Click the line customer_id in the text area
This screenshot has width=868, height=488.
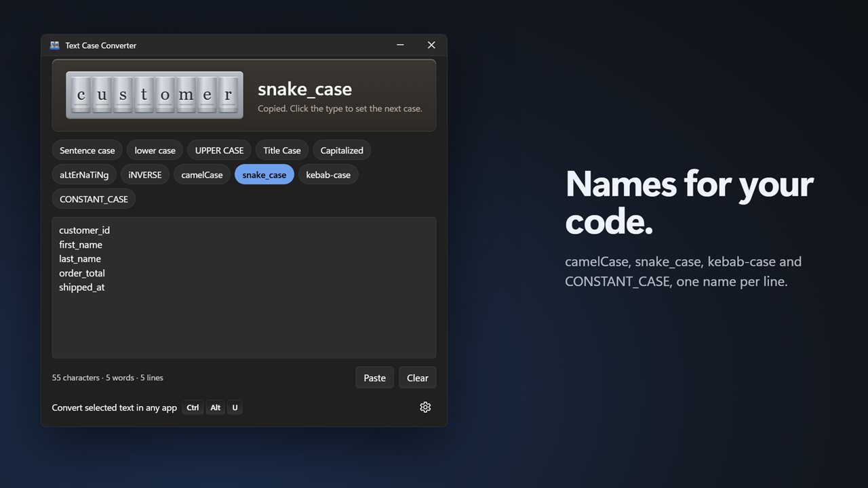click(x=84, y=230)
